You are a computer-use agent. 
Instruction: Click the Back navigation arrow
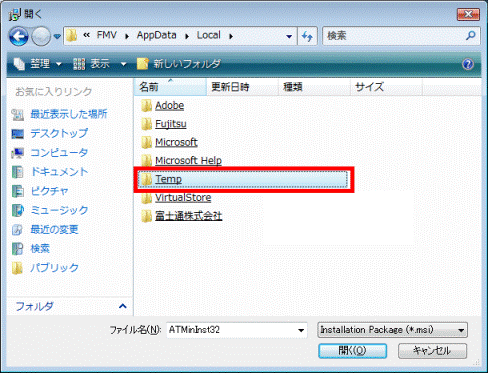[x=19, y=36]
